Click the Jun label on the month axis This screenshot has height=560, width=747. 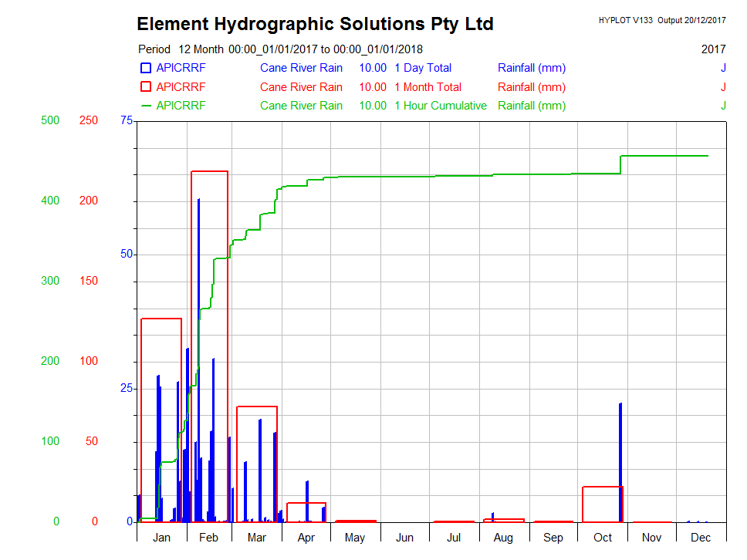[x=404, y=538]
